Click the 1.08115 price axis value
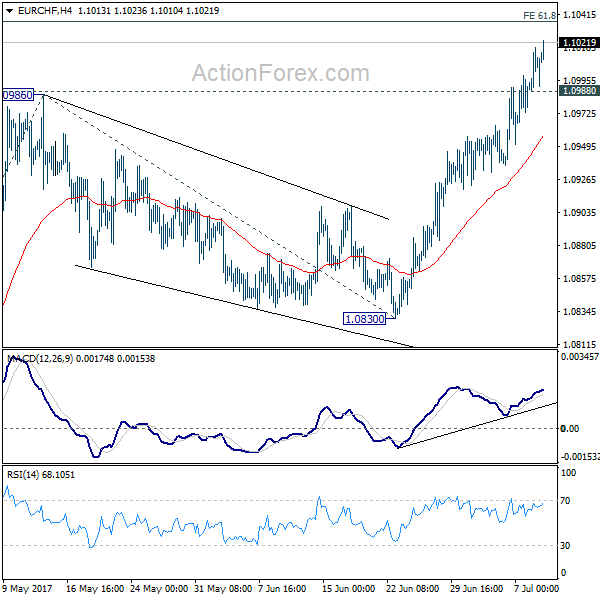The image size is (600, 600). point(580,344)
